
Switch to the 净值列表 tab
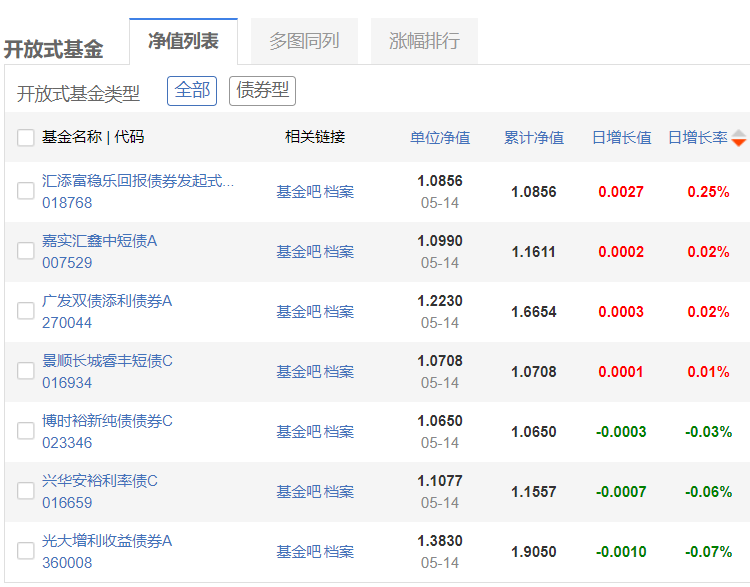pyautogui.click(x=183, y=41)
